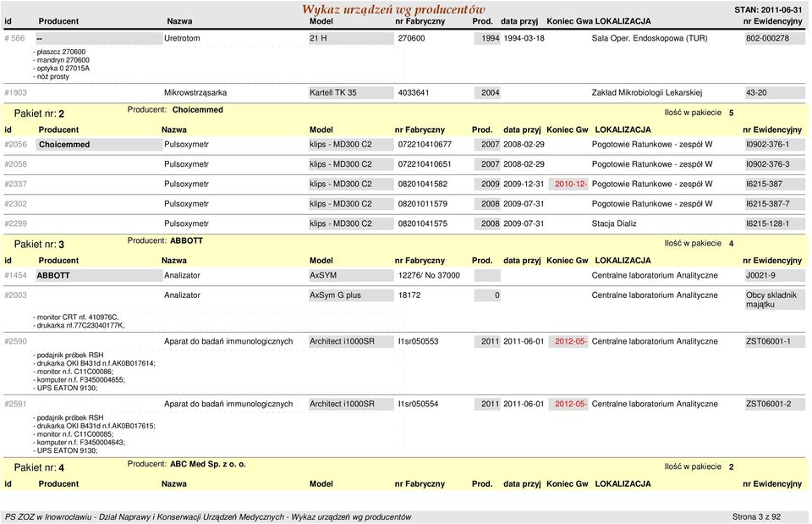Image resolution: width=812 pixels, height=524 pixels.
Task: Select accessory line 'komputer n.f. F3450004655;'
Action: pos(80,380)
